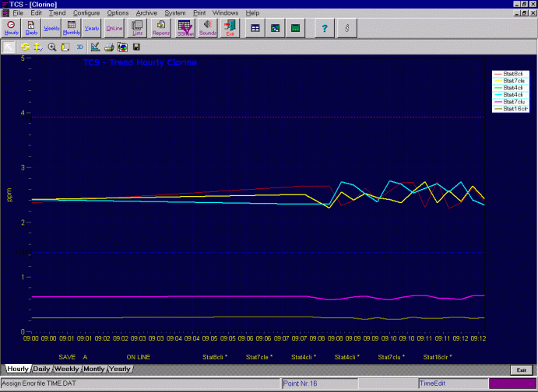This screenshot has width=538, height=392.
Task: Open the System menu
Action: [x=175, y=13]
